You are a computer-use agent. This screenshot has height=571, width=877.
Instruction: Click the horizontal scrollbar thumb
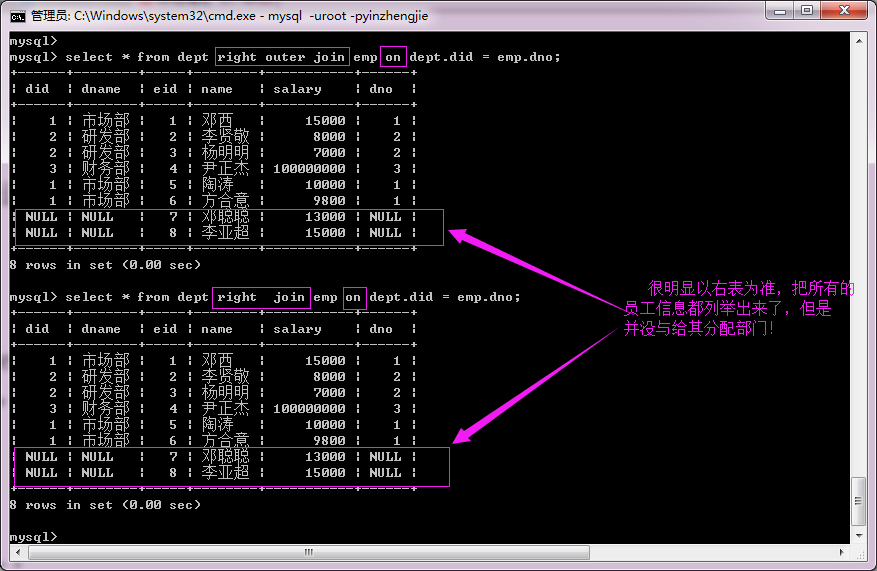click(x=309, y=553)
